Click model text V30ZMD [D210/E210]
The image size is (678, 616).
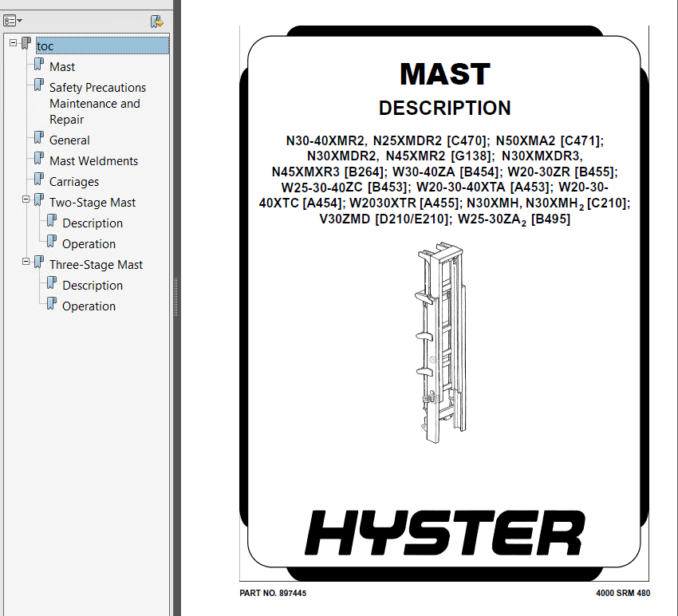click(384, 219)
